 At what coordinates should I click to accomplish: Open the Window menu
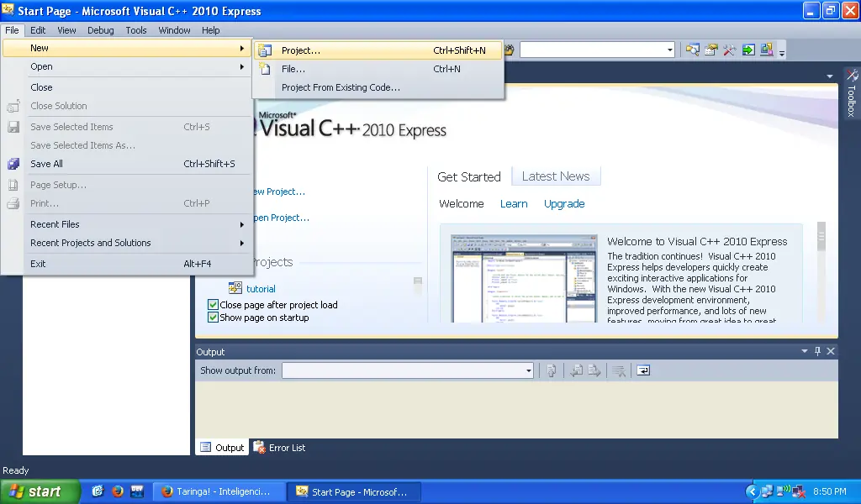pyautogui.click(x=174, y=30)
